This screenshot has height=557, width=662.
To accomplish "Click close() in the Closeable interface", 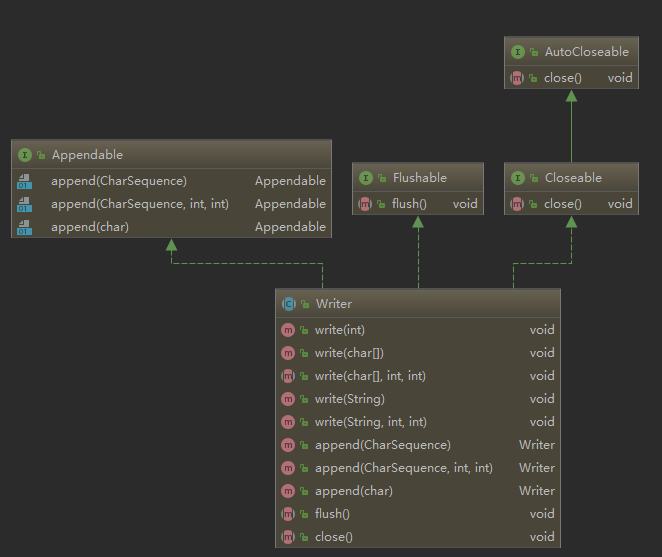I will coord(562,204).
